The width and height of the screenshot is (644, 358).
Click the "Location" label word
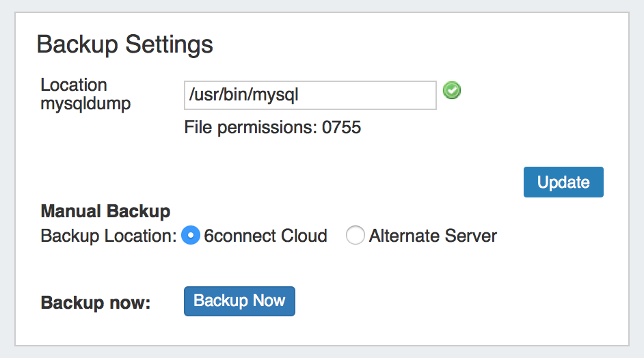click(x=74, y=85)
